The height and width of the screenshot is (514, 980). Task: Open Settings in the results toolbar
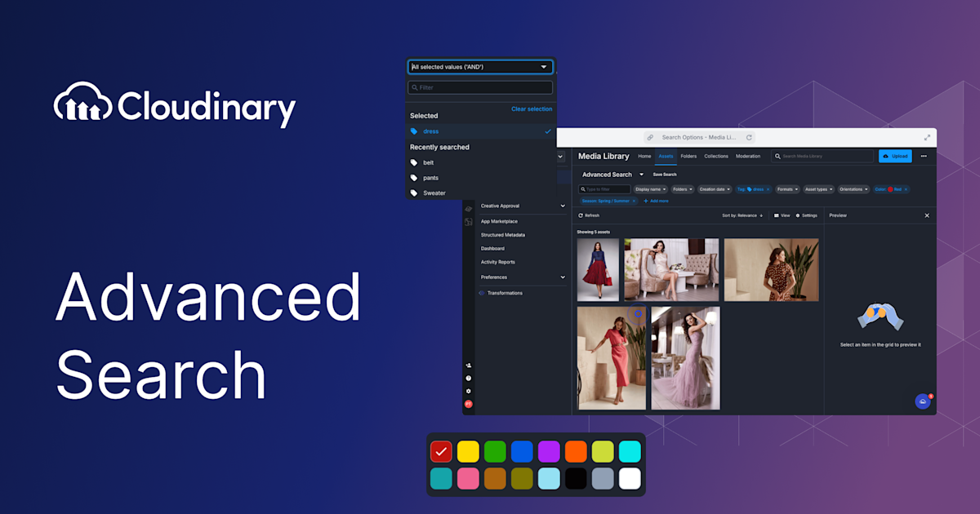(x=807, y=215)
